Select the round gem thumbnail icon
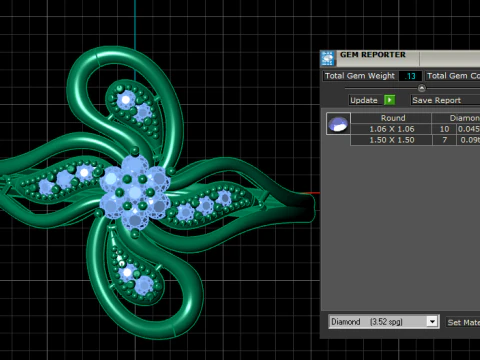 click(338, 124)
